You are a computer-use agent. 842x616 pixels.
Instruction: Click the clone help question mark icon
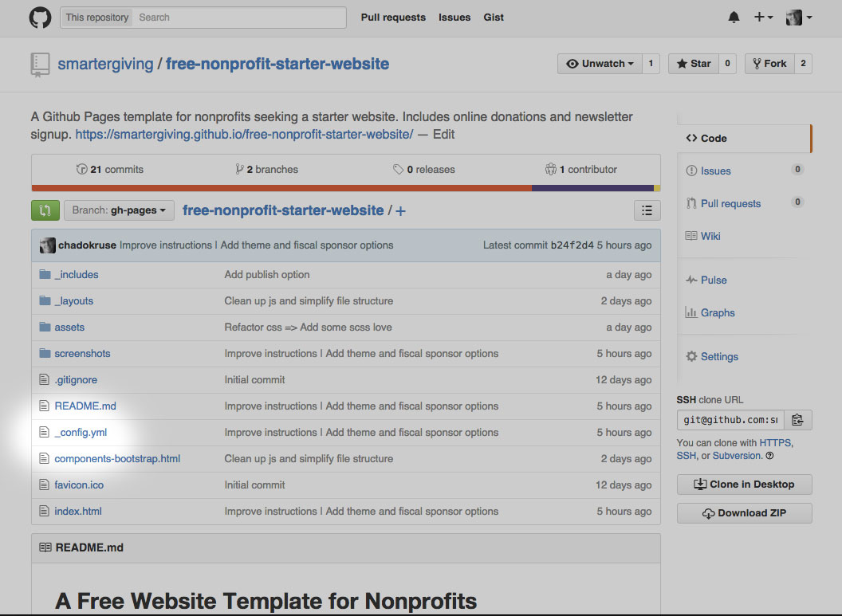pyautogui.click(x=769, y=456)
